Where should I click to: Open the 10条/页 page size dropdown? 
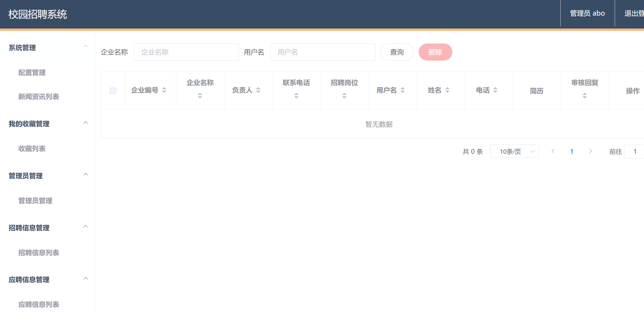(x=514, y=151)
